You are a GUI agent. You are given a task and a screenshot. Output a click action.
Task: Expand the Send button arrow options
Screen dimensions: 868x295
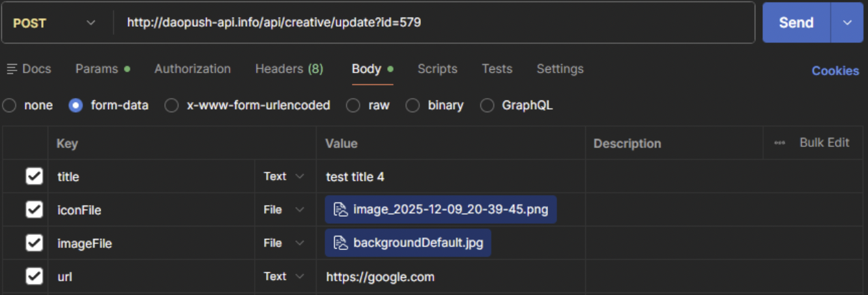847,23
